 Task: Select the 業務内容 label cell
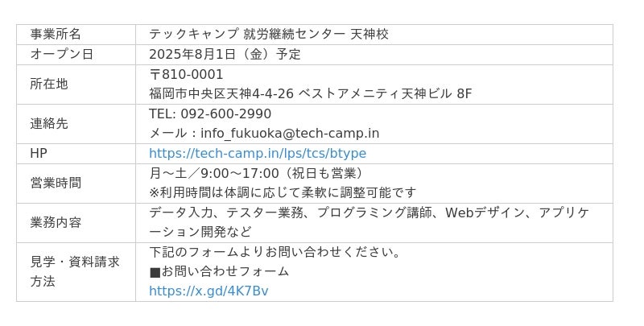[76, 223]
